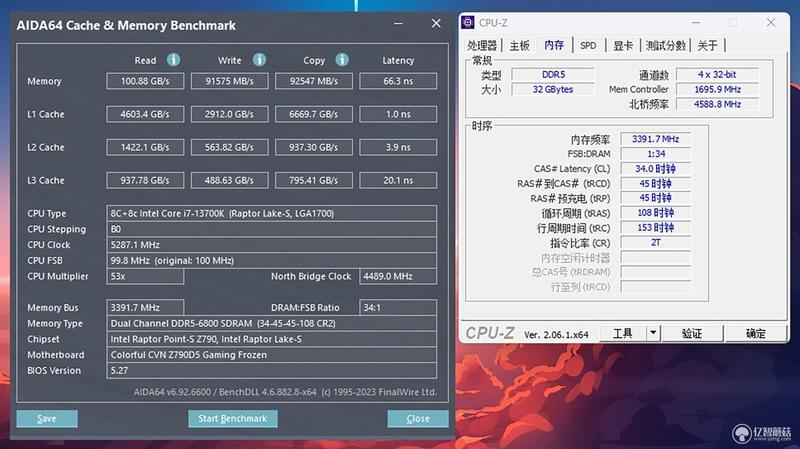800x449 pixels.
Task: Click the Copy info icon in AIDA64
Action: pos(342,60)
